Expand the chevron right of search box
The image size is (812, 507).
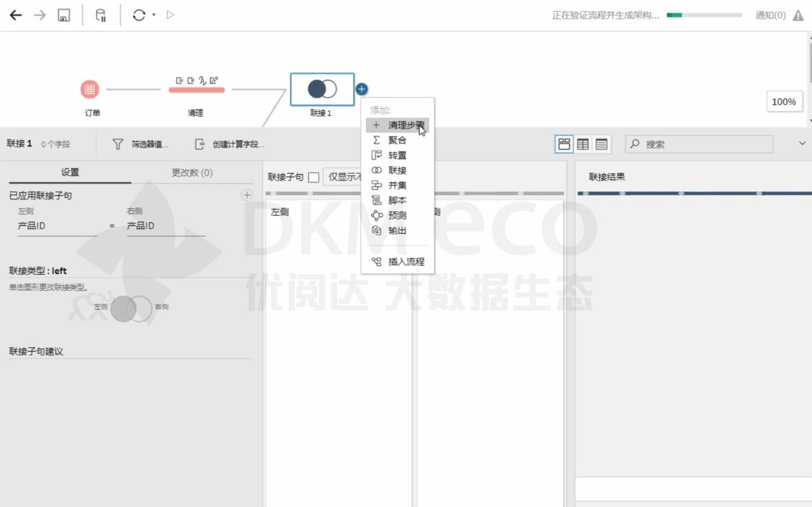pos(803,144)
